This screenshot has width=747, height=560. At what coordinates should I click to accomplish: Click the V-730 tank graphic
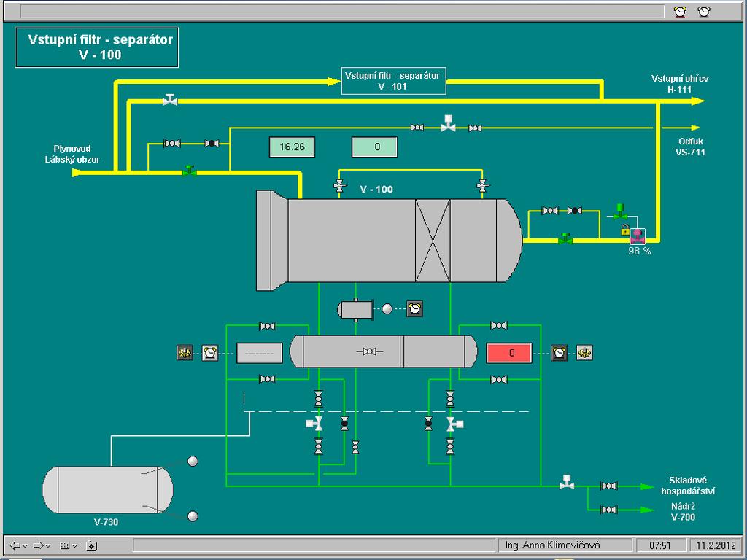(108, 489)
